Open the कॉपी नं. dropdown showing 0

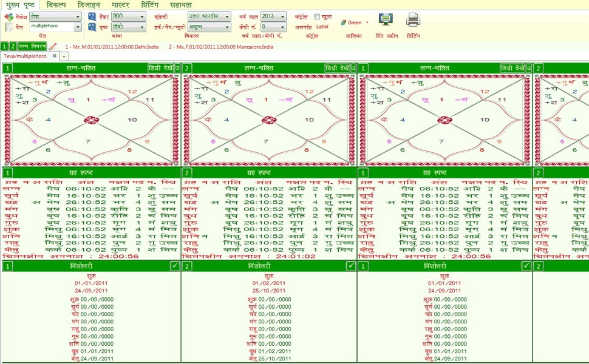click(x=273, y=27)
